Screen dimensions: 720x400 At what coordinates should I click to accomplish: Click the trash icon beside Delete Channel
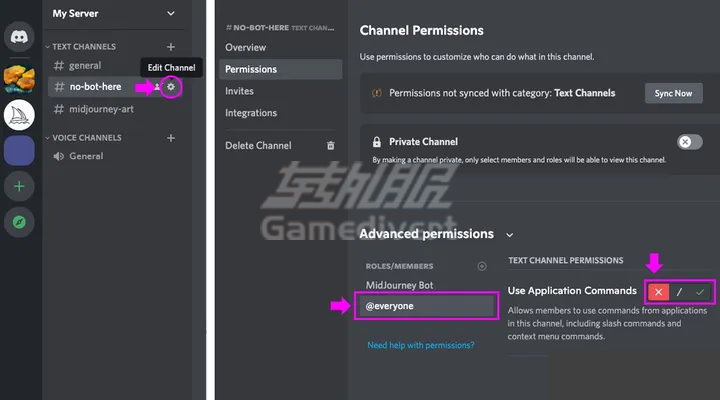[331, 146]
